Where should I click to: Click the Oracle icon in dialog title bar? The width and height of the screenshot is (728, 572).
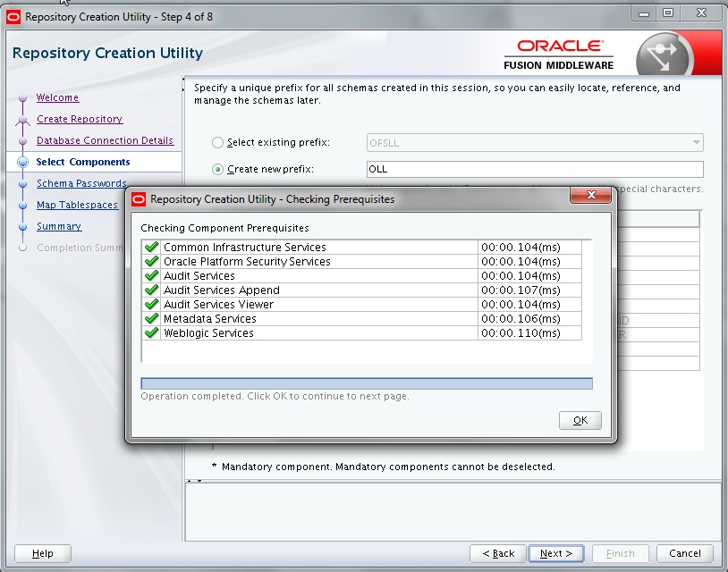(x=139, y=199)
